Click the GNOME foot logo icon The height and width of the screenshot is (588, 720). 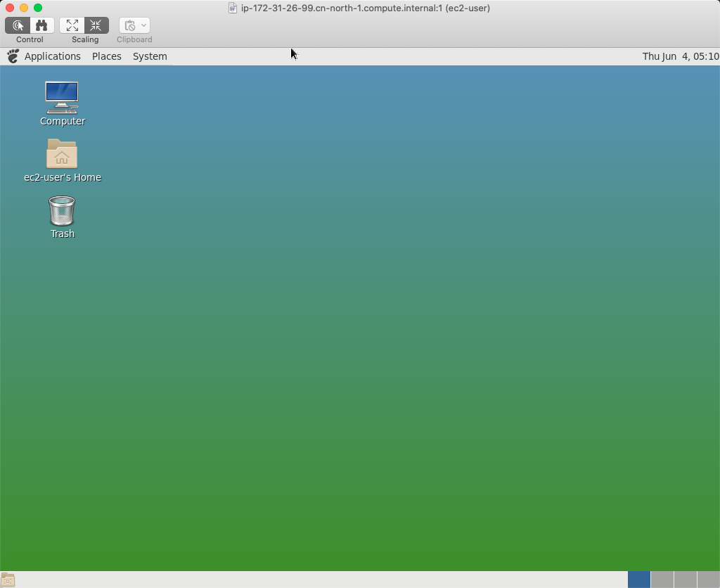tap(13, 56)
